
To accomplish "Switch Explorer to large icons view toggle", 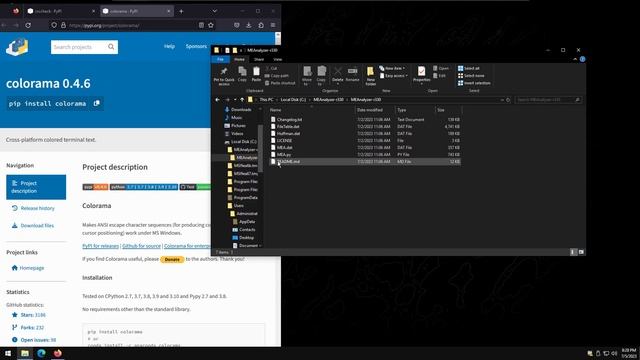I will [581, 252].
